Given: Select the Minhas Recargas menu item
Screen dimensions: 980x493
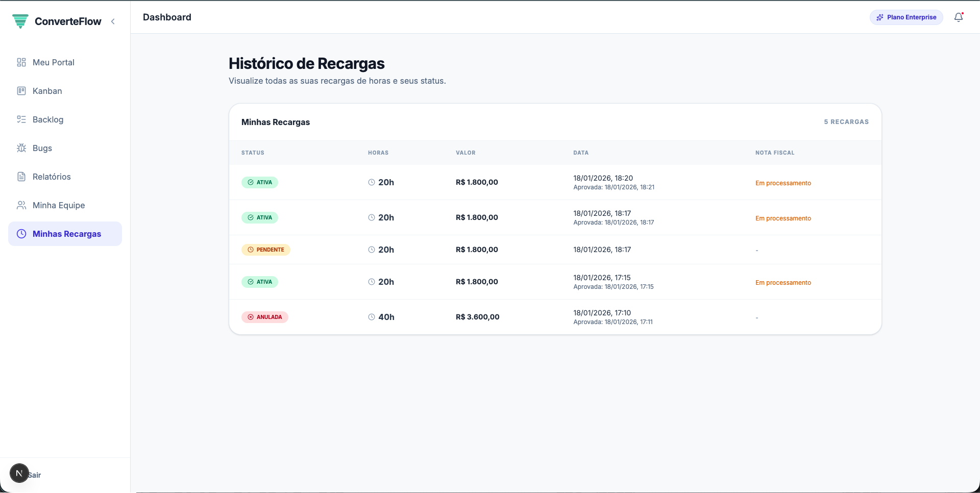Looking at the screenshot, I should coord(66,234).
